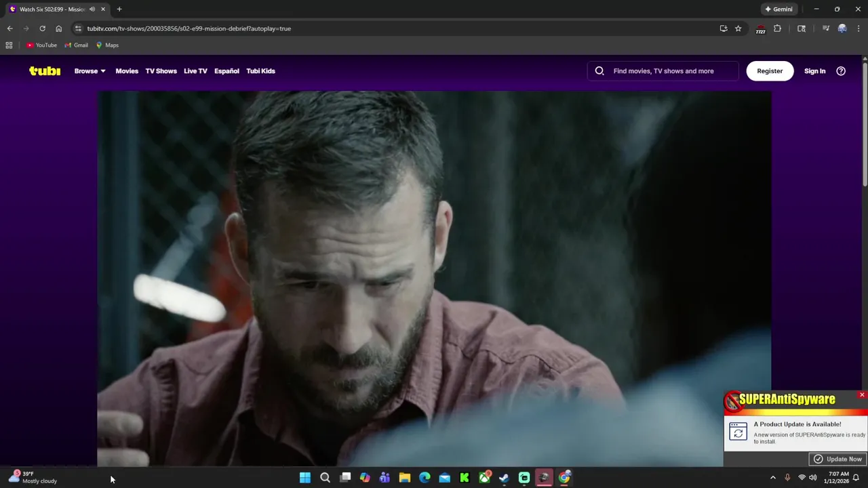Open the Chrome three-dot menu
The height and width of the screenshot is (488, 868).
point(859,28)
